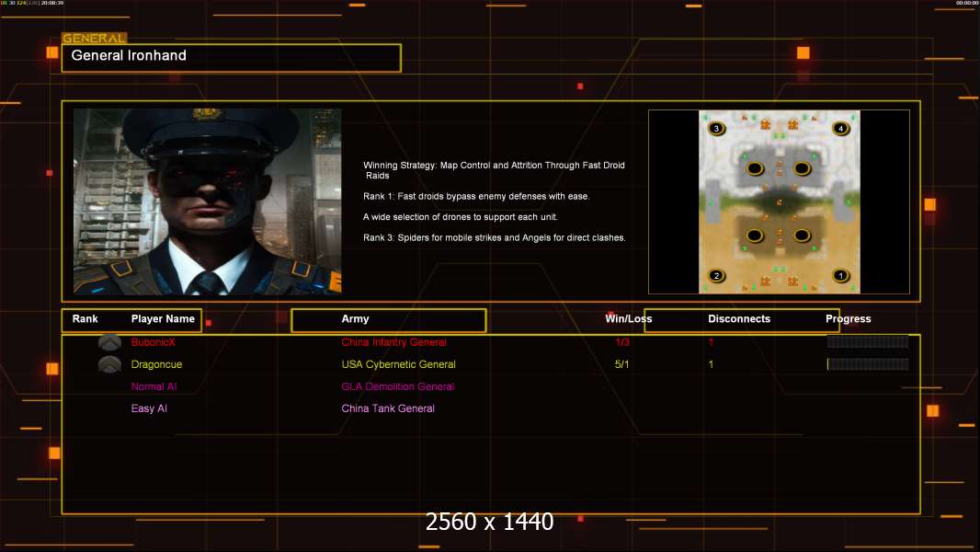
Task: Click Dragoncue's disconnects count
Action: tap(711, 364)
